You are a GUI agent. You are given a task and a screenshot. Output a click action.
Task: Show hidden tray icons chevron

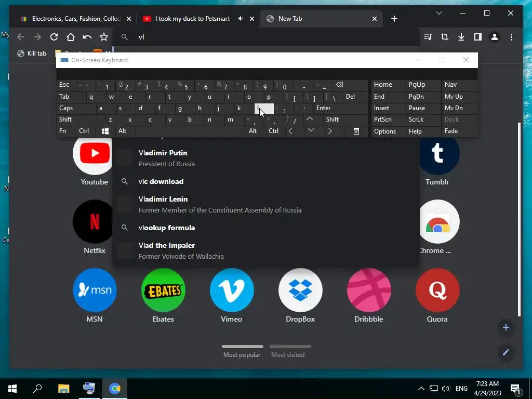pos(421,389)
